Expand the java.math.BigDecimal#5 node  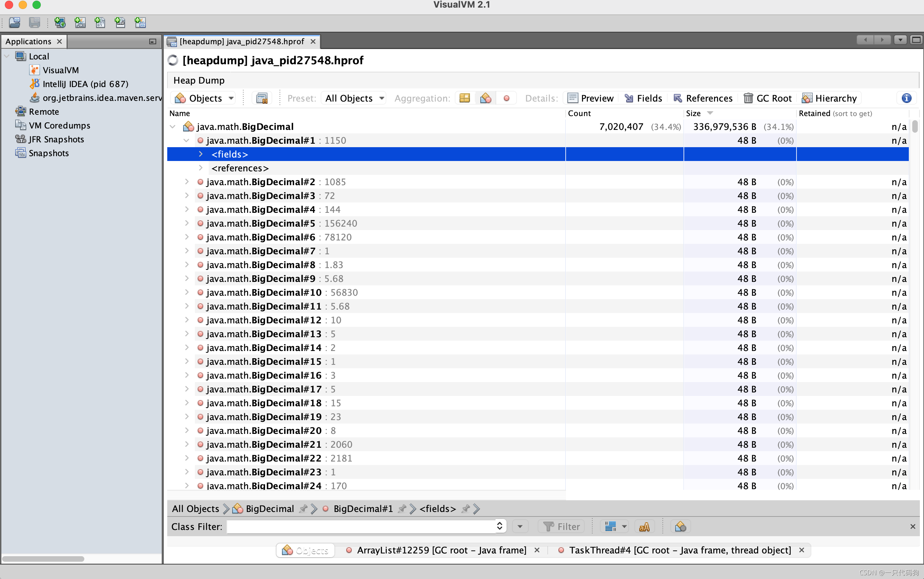187,223
